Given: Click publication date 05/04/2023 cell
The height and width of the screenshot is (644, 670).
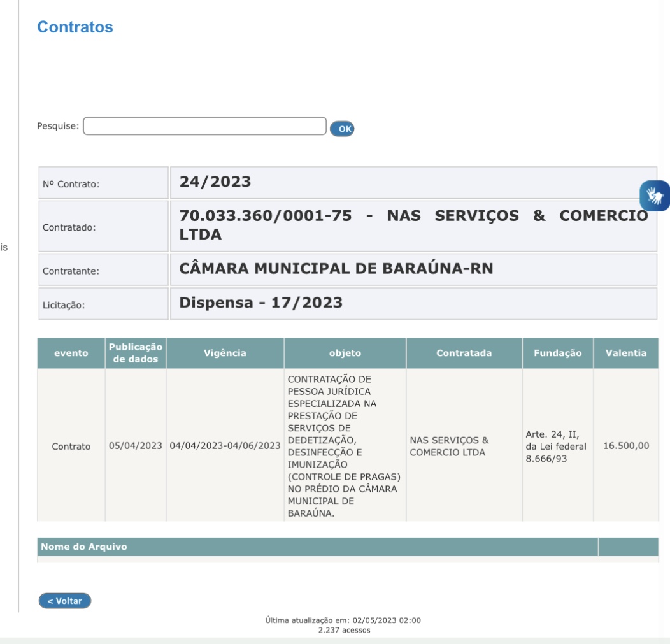Looking at the screenshot, I should click(x=136, y=446).
